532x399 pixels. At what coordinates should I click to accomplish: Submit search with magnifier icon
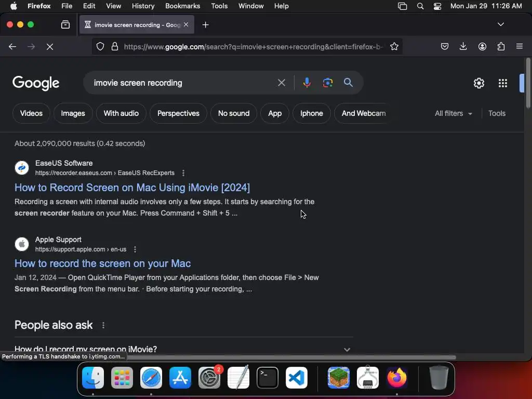tap(348, 83)
